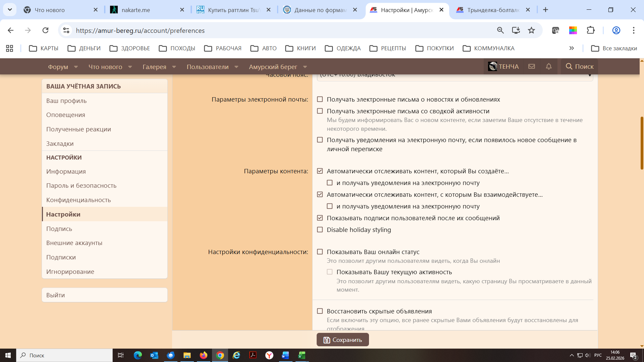Click the install app icon in address bar
This screenshot has width=644, height=362.
click(x=516, y=31)
